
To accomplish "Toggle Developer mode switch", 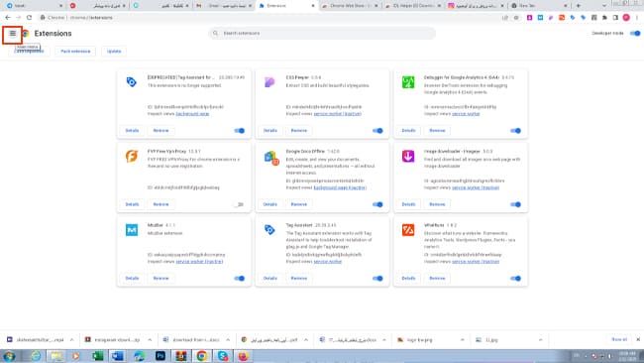I will [x=635, y=34].
